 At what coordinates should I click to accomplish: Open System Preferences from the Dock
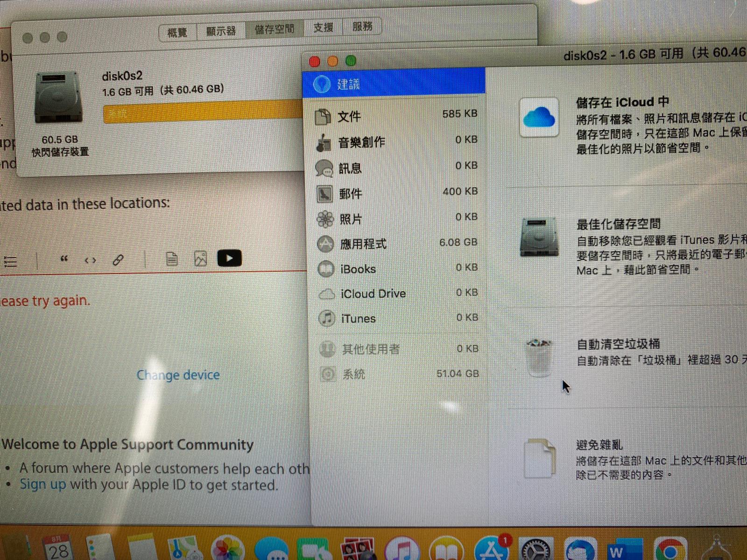click(x=536, y=549)
